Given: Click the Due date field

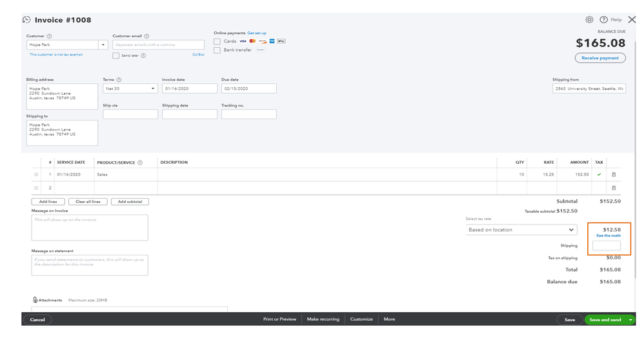Looking at the screenshot, I should pos(249,88).
